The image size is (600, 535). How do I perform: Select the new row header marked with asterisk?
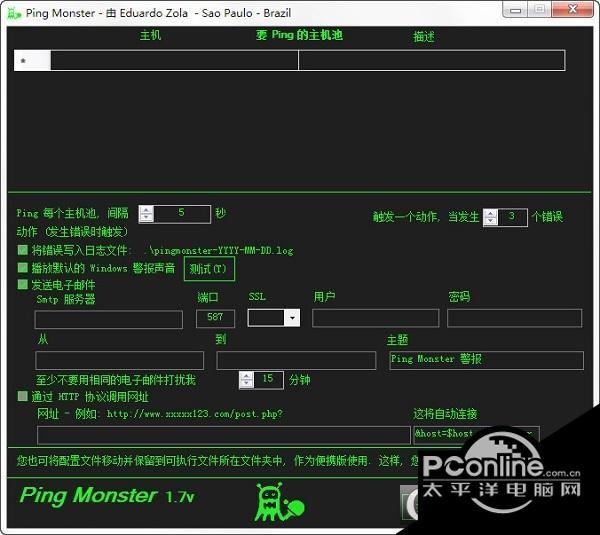(x=32, y=60)
